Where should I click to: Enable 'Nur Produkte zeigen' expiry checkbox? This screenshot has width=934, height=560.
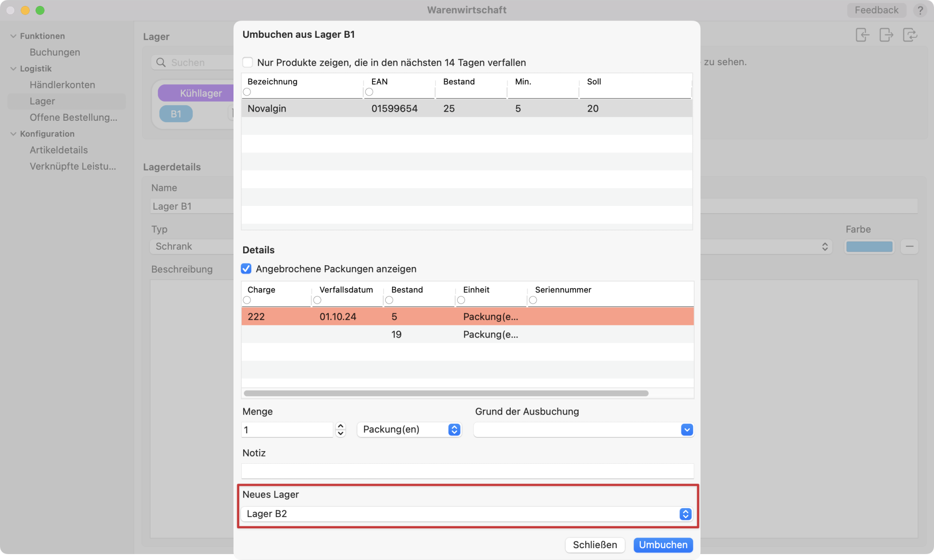[248, 62]
